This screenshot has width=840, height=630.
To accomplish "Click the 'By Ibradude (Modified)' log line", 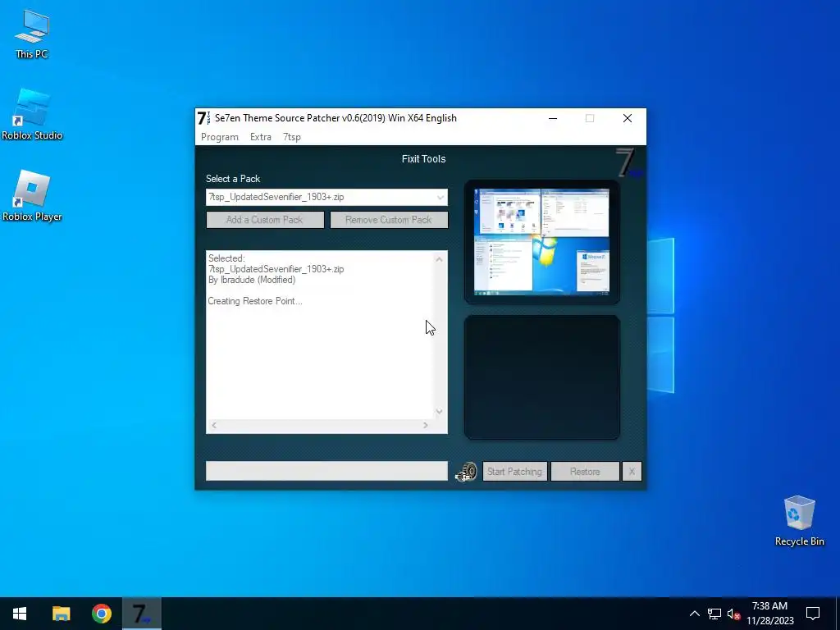I will 252,280.
